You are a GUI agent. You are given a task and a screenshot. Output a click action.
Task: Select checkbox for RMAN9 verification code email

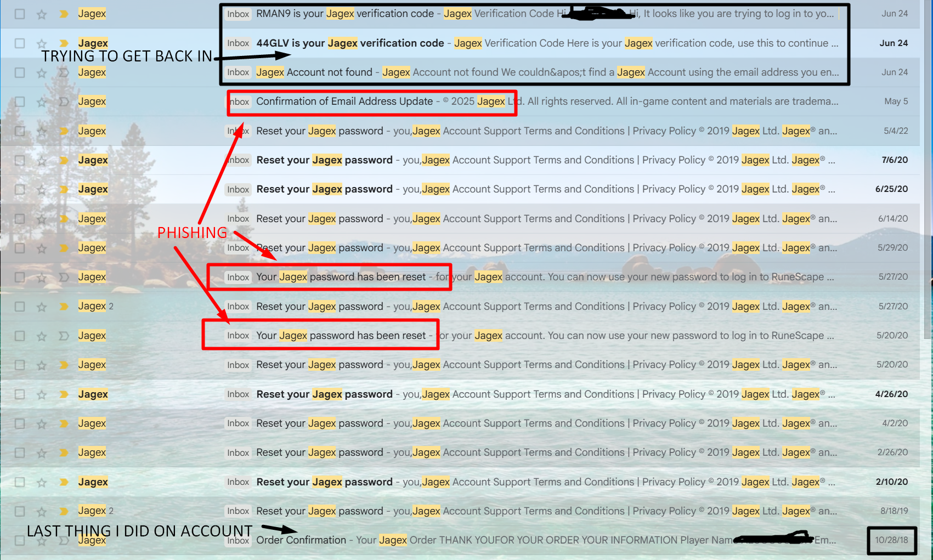pos(20,14)
